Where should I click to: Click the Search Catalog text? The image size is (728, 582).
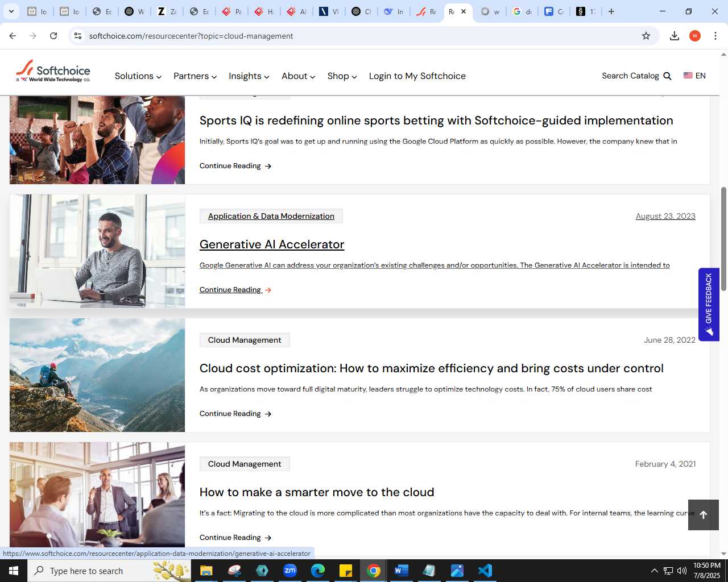(x=630, y=76)
